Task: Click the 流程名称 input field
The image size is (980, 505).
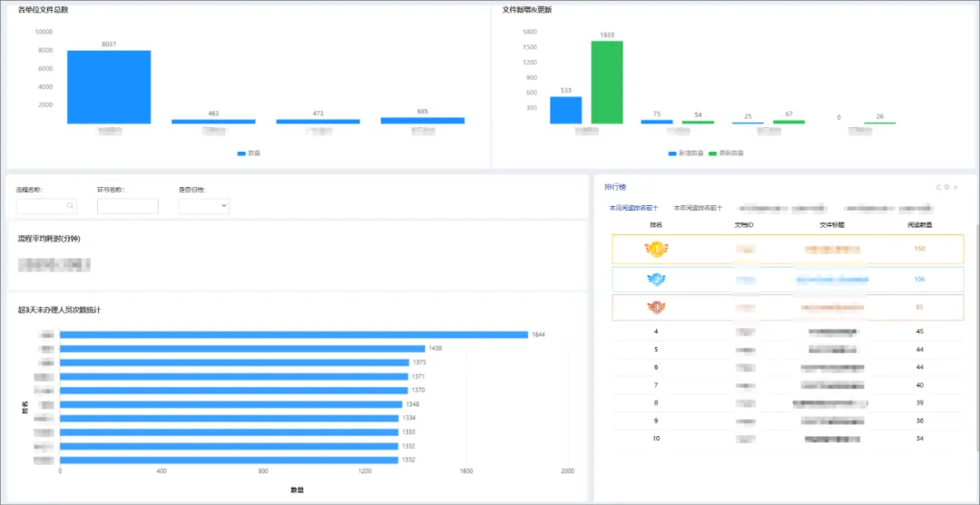Action: (46, 206)
